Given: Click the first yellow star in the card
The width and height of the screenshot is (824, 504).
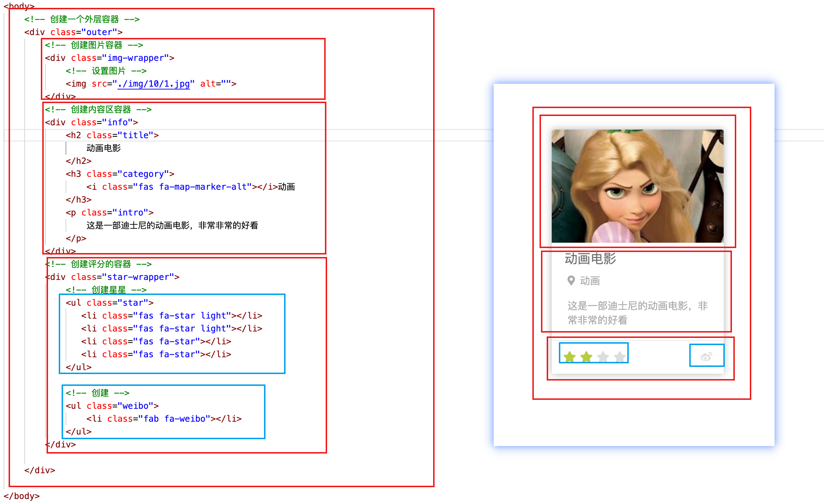Looking at the screenshot, I should click(x=569, y=357).
